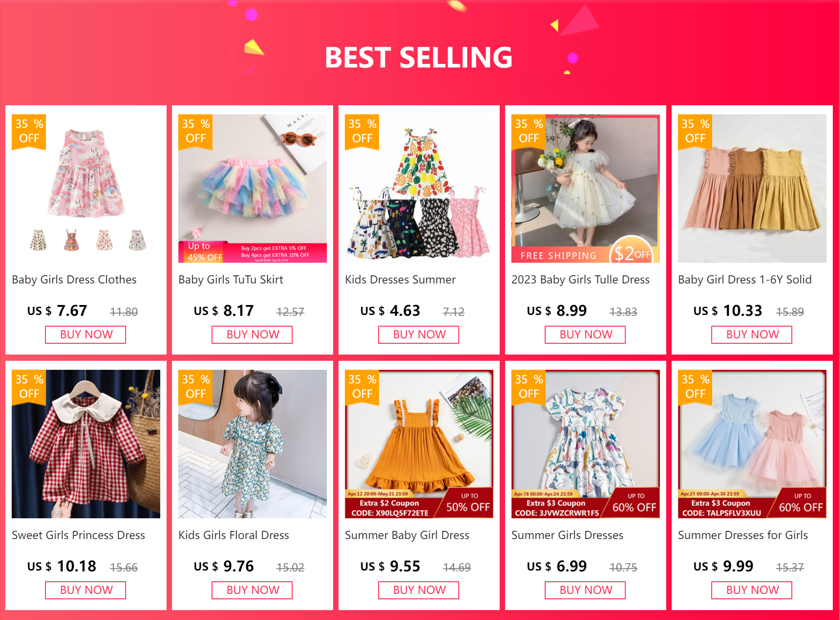
Task: Click BUY NOW for Baby Girls TuTu Skirt
Action: (x=252, y=335)
